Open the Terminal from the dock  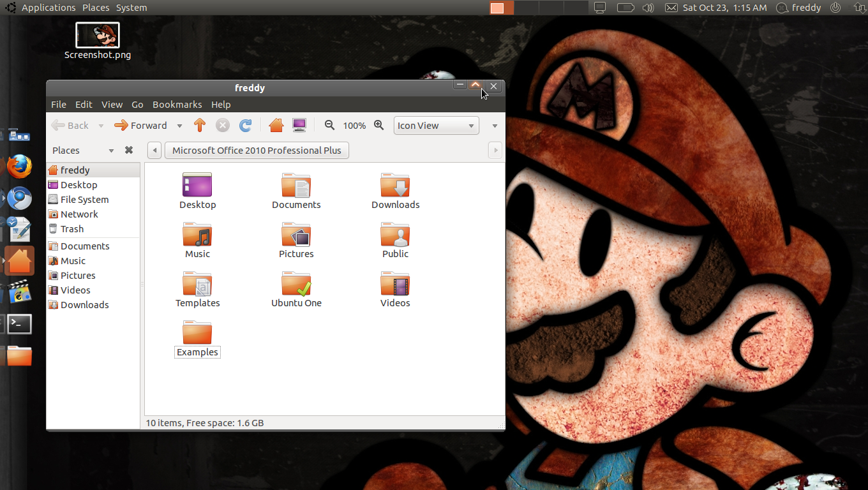point(19,324)
